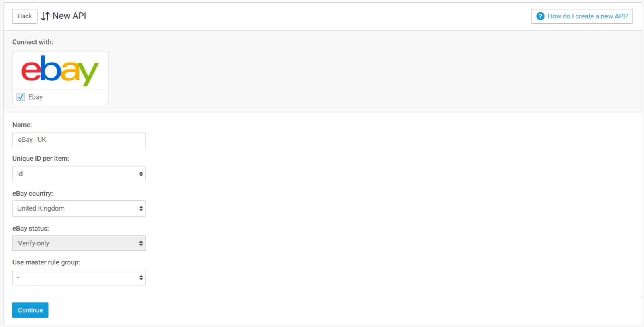
Task: Open the Use master rule group dropdown
Action: pyautogui.click(x=79, y=277)
